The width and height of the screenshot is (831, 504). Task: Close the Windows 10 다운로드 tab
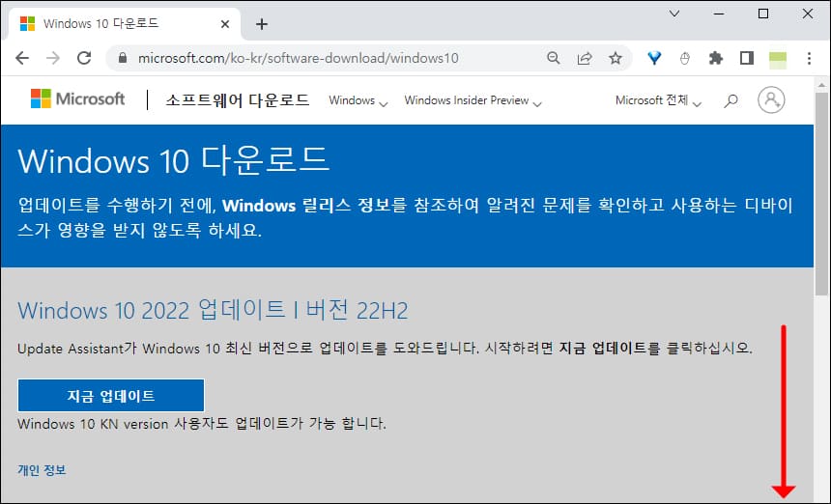point(225,24)
